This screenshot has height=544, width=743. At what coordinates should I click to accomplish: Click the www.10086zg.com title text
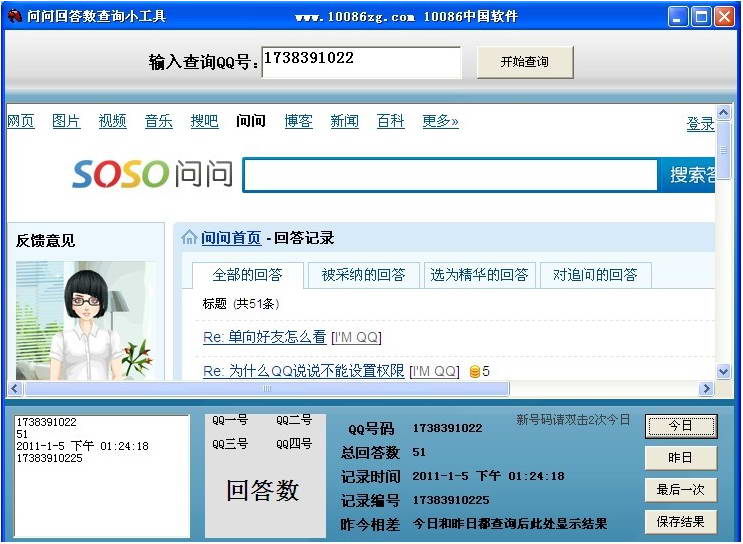tap(355, 17)
